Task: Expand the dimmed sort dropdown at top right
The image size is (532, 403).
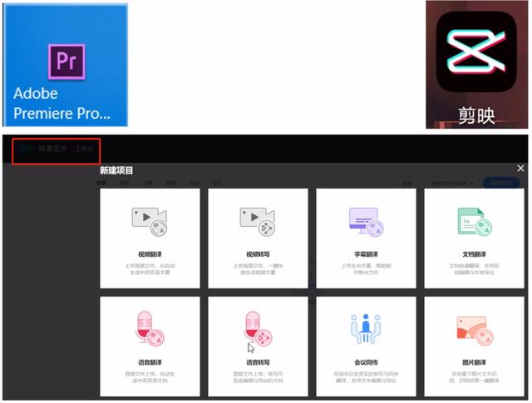Action: pos(452,182)
